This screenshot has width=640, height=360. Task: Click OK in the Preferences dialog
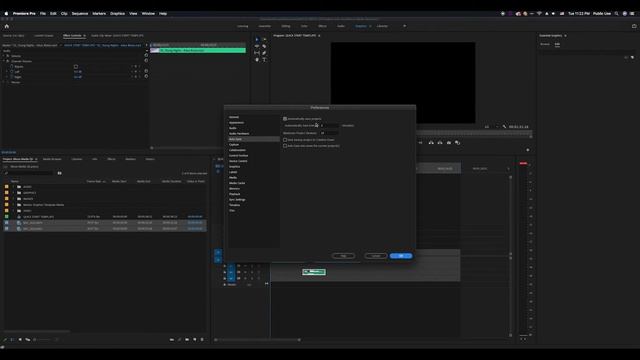tap(401, 256)
